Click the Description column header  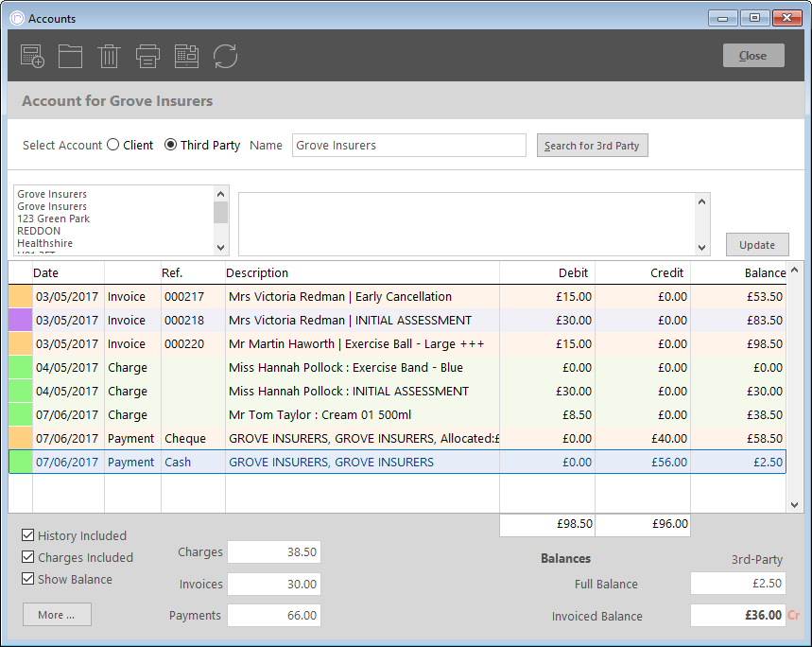362,272
